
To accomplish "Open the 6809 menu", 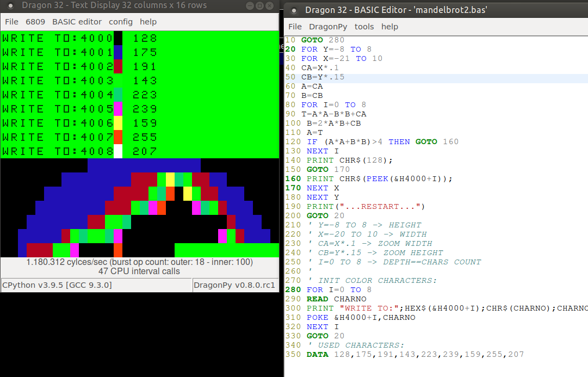I will [35, 22].
